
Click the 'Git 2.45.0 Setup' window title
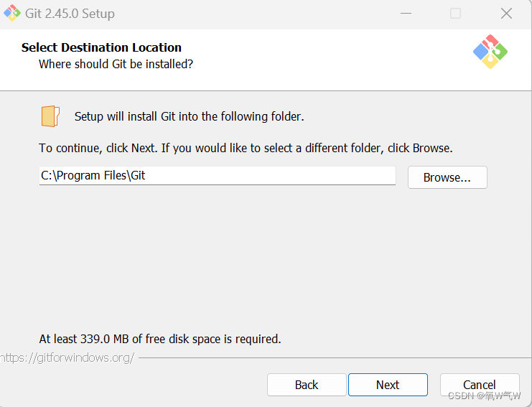pos(70,14)
